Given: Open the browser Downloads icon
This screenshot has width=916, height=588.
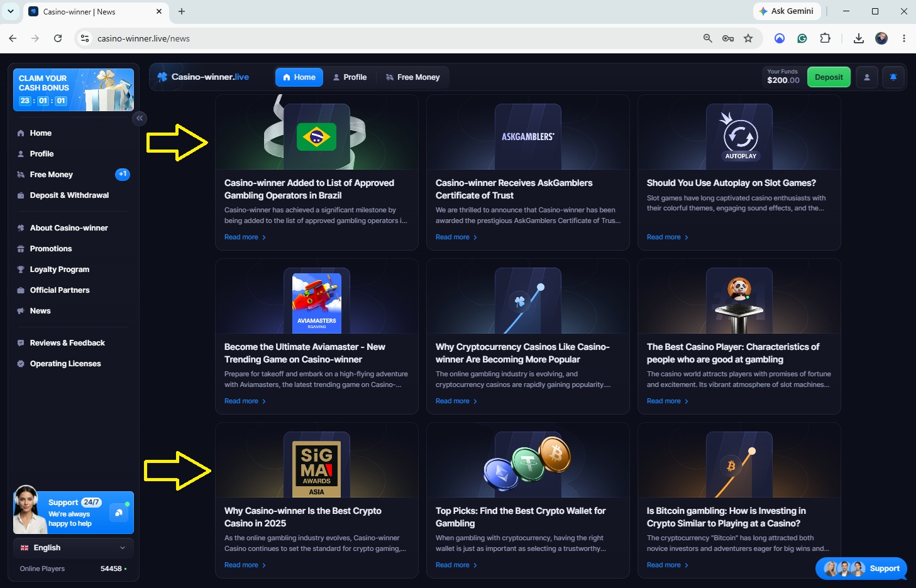Looking at the screenshot, I should [x=859, y=38].
